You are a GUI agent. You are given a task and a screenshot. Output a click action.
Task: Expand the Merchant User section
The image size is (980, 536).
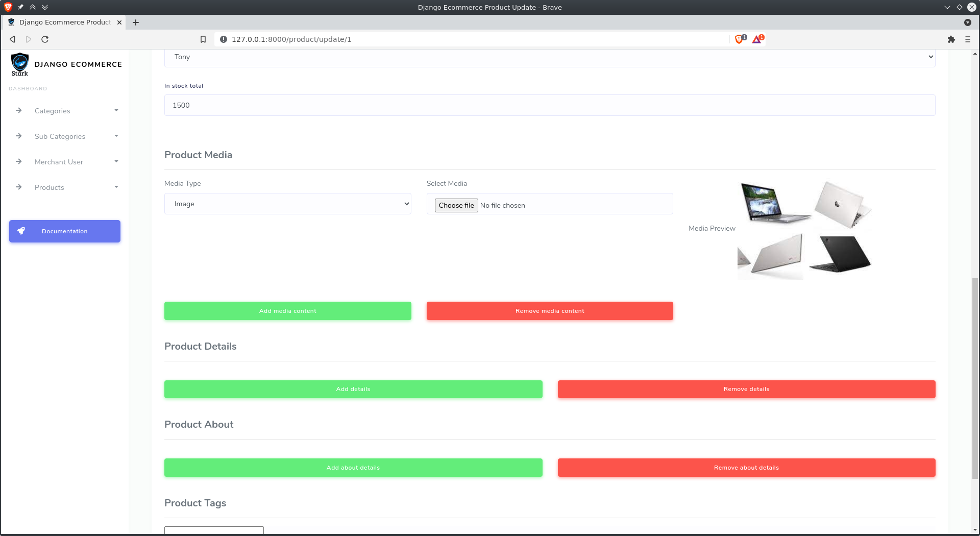coord(59,162)
